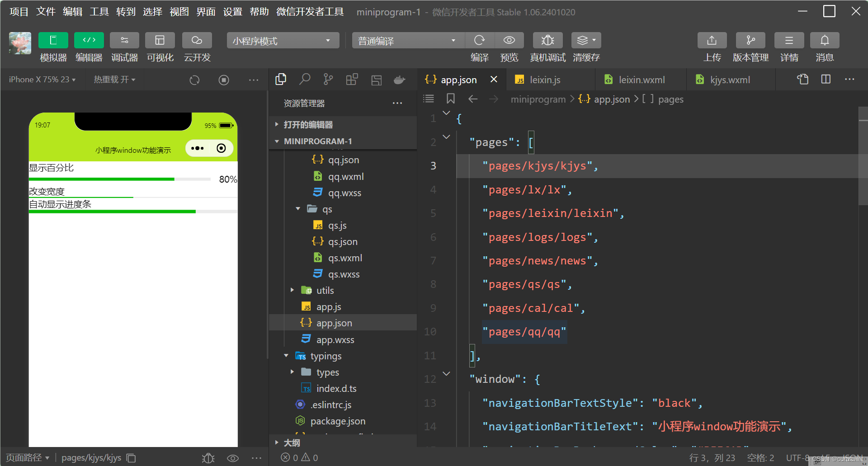Switch to the kjys.wxml tab
The width and height of the screenshot is (868, 466).
[x=730, y=80]
